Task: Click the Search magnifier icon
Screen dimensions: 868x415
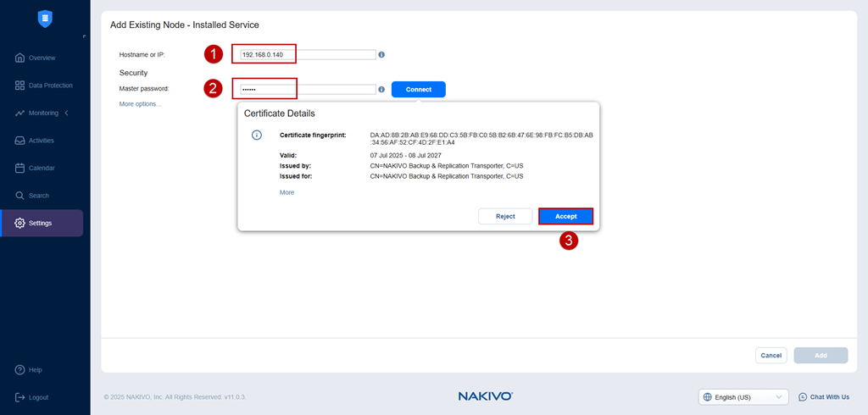Action: 20,196
